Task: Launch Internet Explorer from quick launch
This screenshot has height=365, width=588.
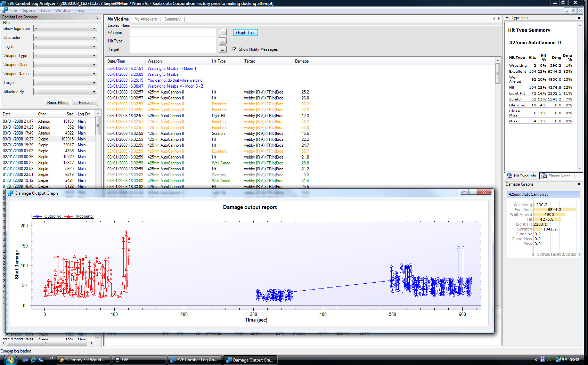Action: 33,360
